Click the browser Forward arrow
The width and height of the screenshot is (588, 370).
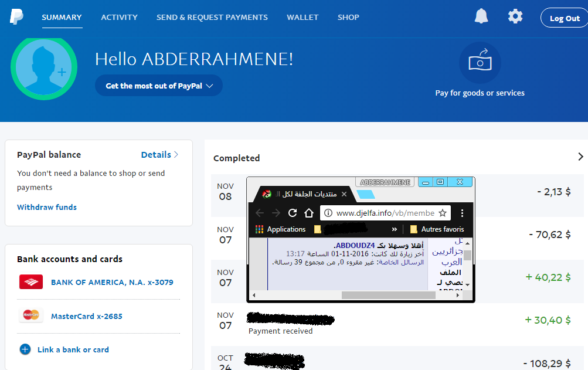tap(276, 213)
